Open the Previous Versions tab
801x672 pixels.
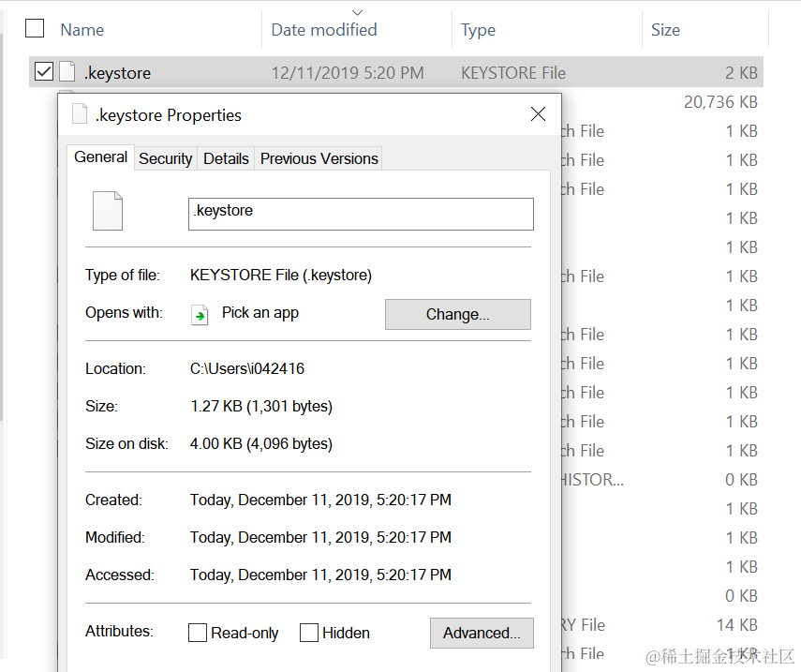click(x=319, y=158)
